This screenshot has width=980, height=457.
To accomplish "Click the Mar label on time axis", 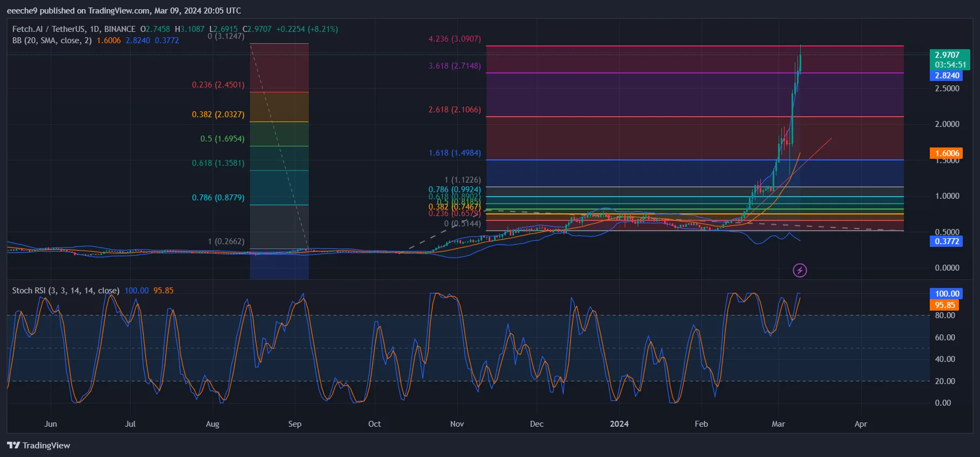I will [x=778, y=424].
